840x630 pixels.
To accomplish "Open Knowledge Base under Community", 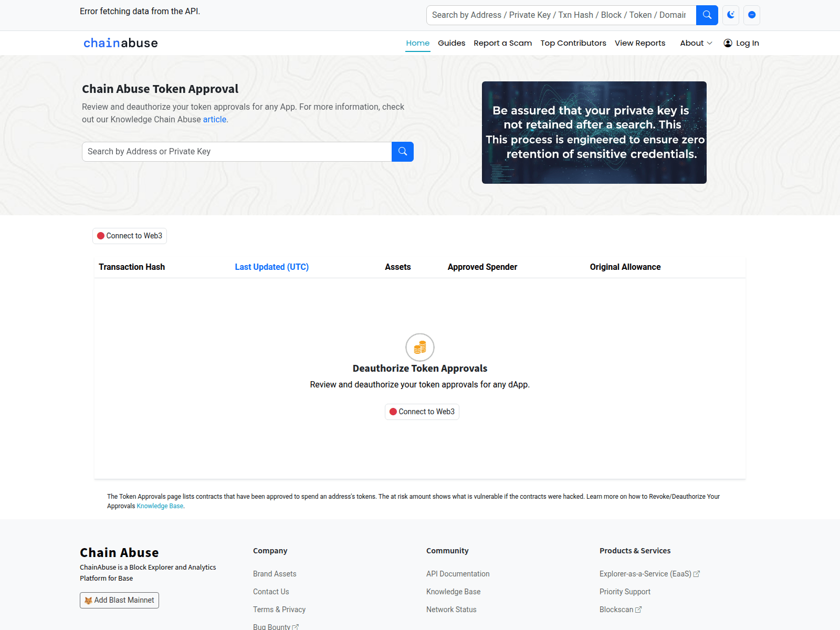I will pos(454,592).
